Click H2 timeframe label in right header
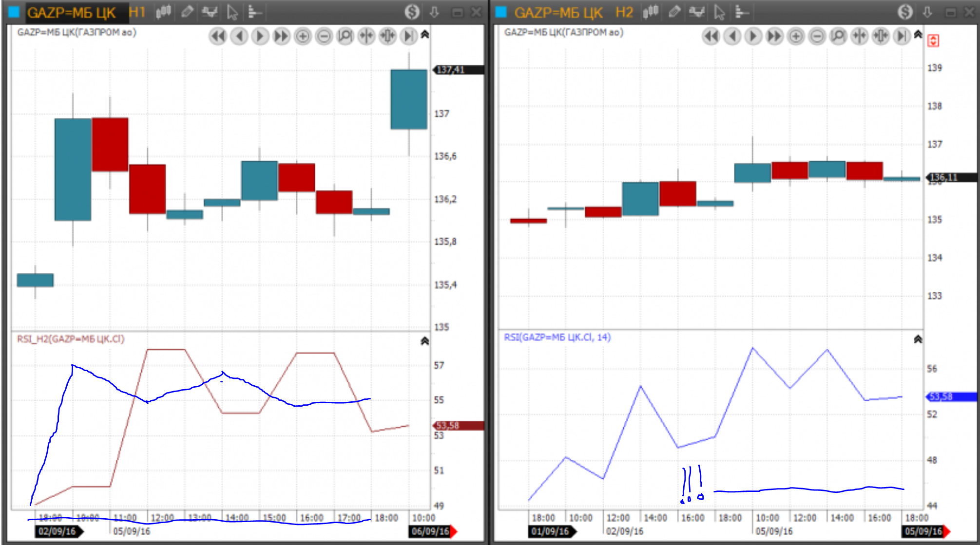 point(624,12)
